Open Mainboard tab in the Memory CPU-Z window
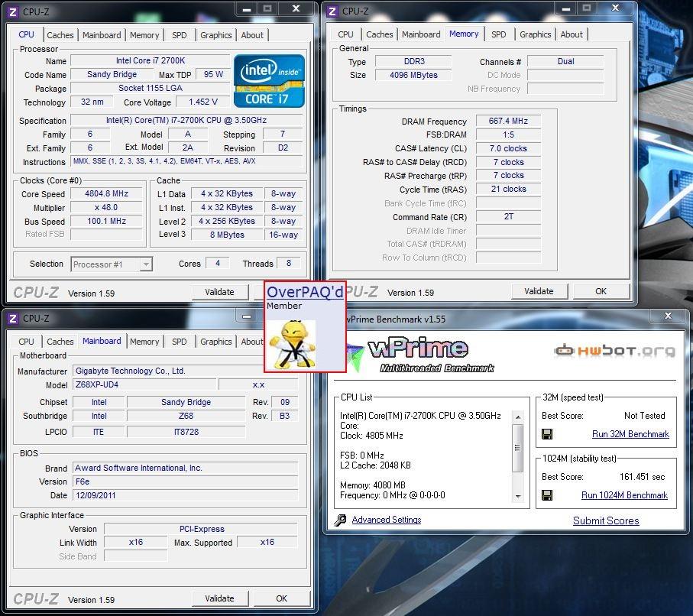This screenshot has height=616, width=693. (x=421, y=34)
